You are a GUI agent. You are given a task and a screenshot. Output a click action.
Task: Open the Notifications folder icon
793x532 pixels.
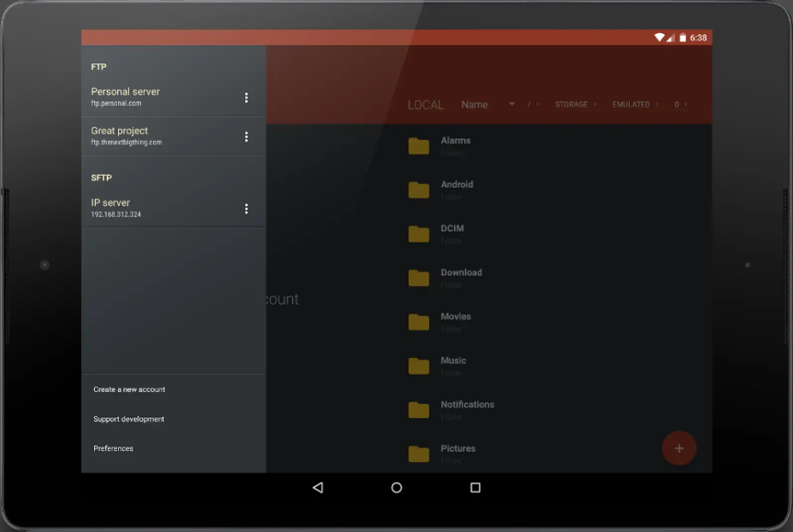pyautogui.click(x=419, y=410)
